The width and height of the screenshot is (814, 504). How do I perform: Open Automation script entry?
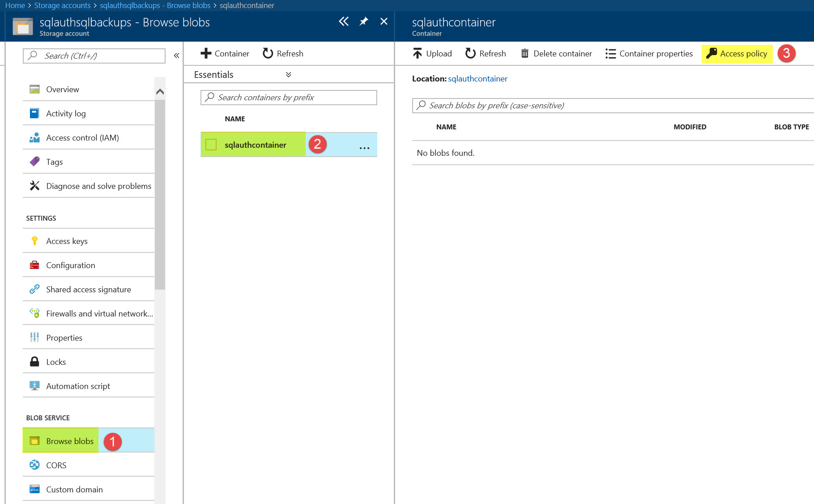click(x=89, y=386)
